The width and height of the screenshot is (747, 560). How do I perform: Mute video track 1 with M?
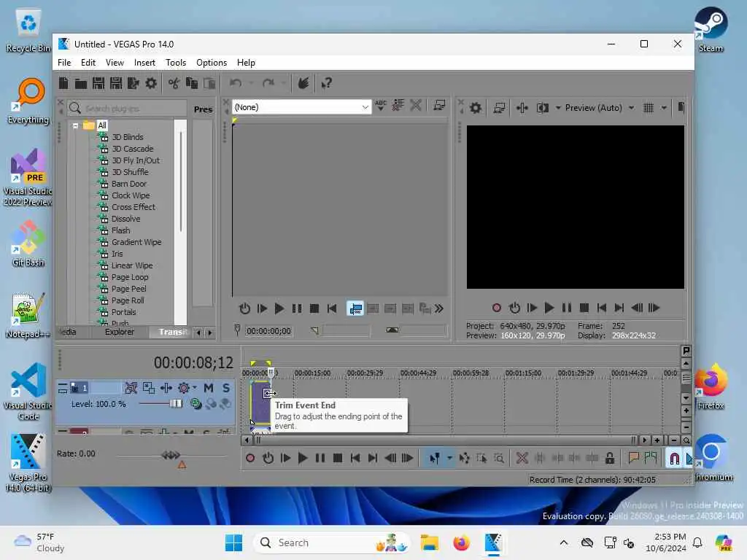pyautogui.click(x=208, y=388)
